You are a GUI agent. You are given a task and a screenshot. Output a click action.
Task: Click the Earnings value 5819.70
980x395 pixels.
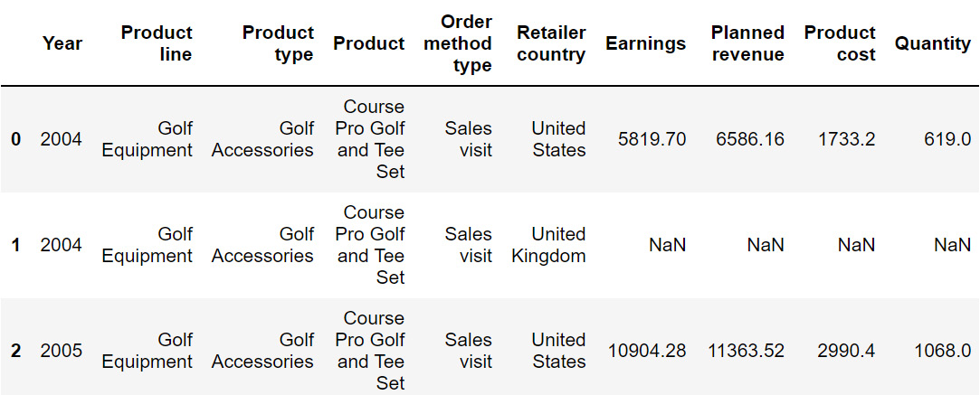(x=652, y=139)
